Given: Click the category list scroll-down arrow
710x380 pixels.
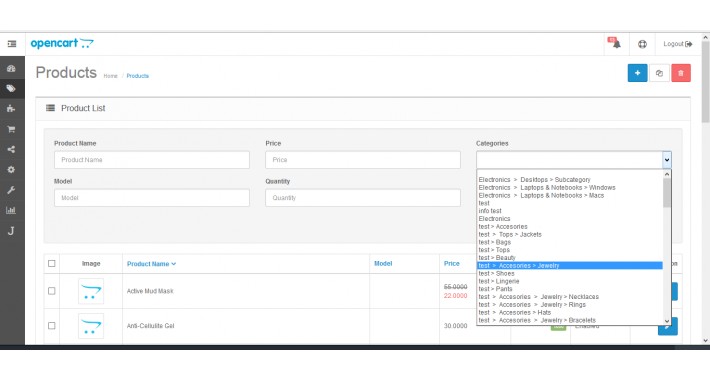Looking at the screenshot, I should (667, 321).
